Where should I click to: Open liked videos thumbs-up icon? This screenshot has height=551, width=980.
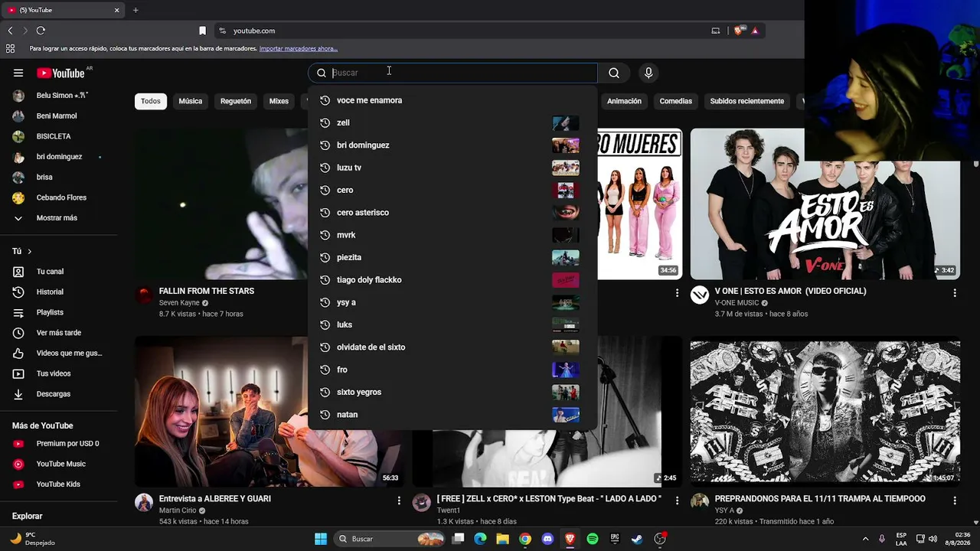[18, 353]
